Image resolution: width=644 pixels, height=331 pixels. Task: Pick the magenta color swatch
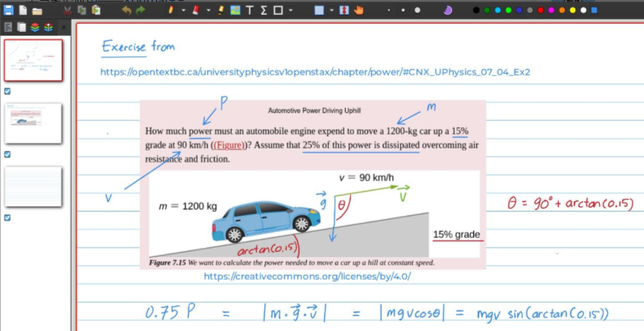(x=551, y=10)
